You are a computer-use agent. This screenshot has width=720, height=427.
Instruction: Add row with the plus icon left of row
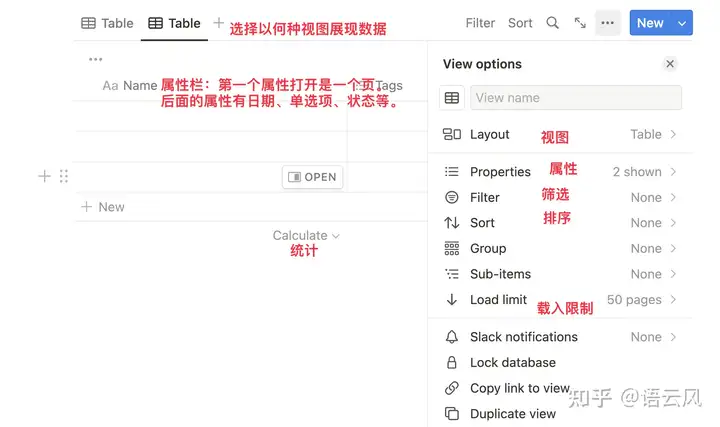click(x=44, y=177)
